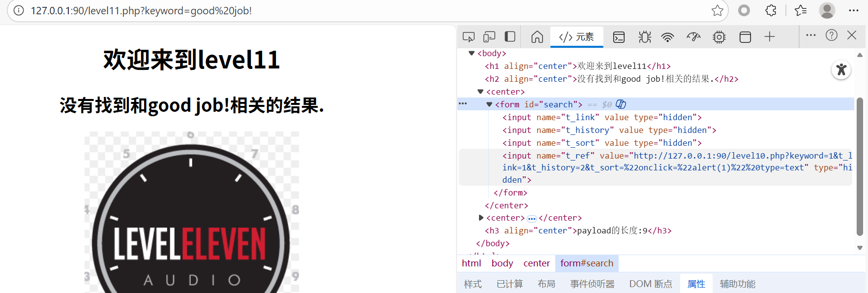The image size is (868, 293).
Task: Open the Console tool icon
Action: [x=619, y=37]
